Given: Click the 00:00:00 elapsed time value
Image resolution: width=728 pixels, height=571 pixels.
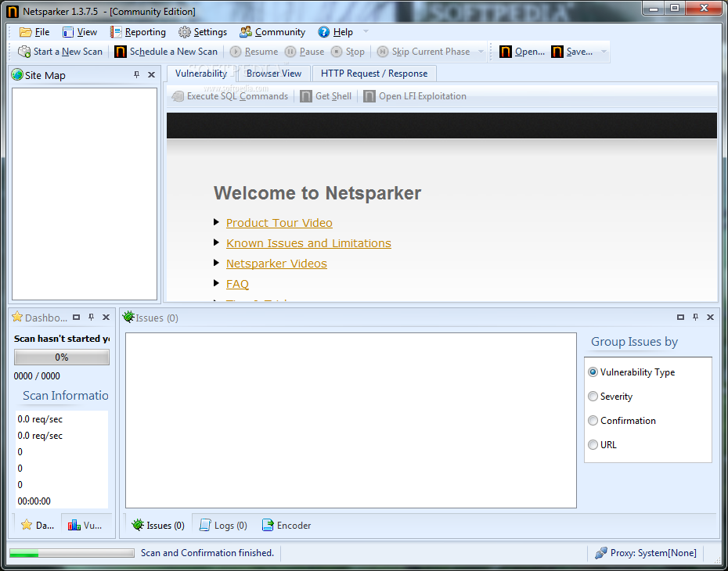Looking at the screenshot, I should 34,501.
